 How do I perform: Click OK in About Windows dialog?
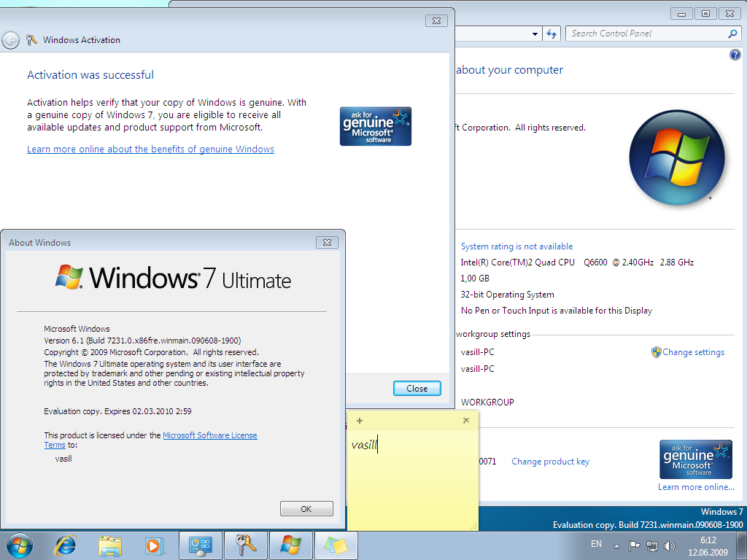click(x=306, y=508)
